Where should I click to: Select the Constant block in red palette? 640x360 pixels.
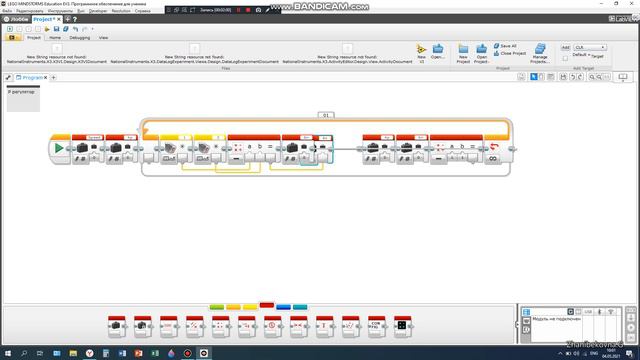[142, 326]
